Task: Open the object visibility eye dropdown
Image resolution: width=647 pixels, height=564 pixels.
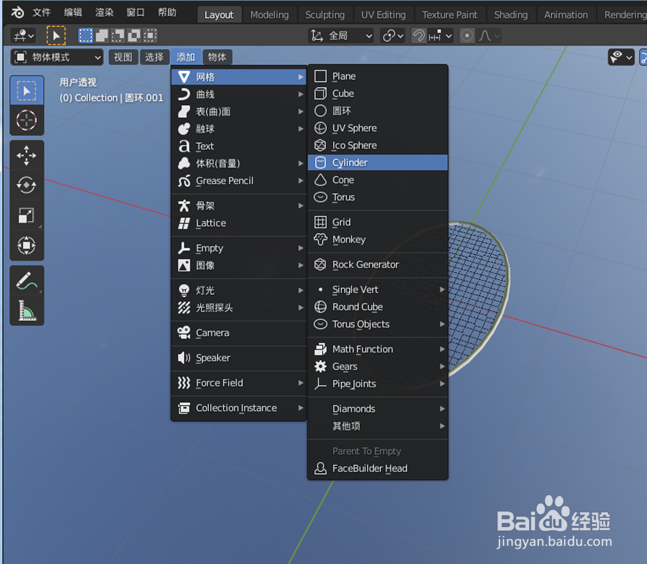Action: (621, 57)
